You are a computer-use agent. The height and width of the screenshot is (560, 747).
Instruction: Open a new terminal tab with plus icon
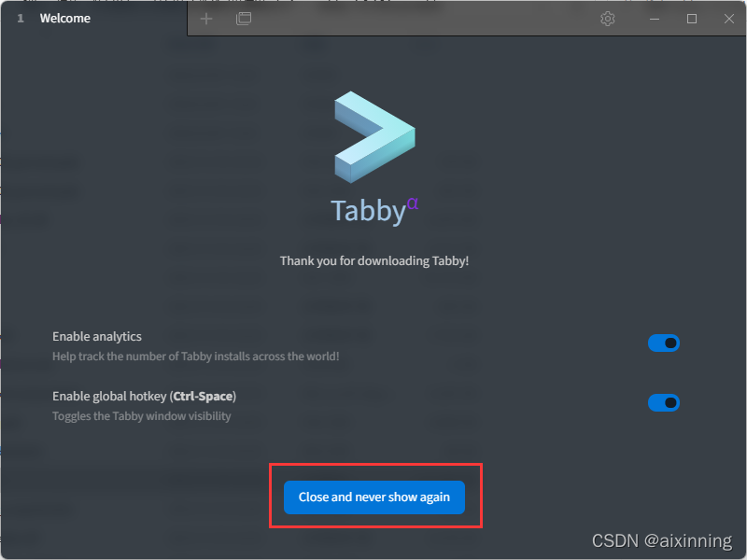(x=206, y=19)
